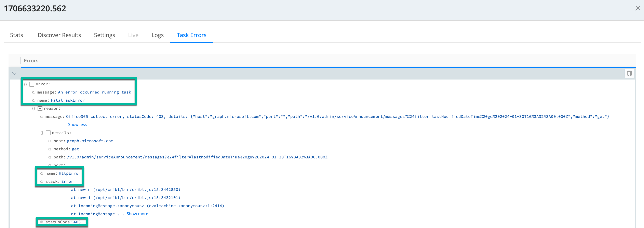Open the Discover Results tab

click(59, 35)
